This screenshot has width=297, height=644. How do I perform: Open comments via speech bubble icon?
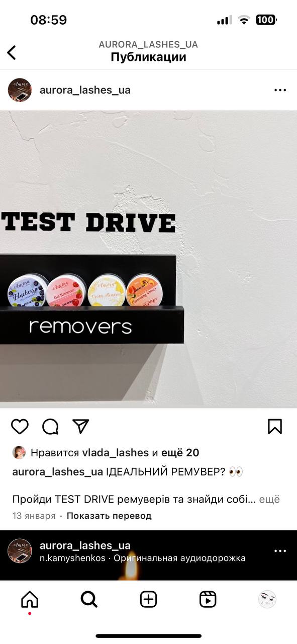(x=50, y=427)
